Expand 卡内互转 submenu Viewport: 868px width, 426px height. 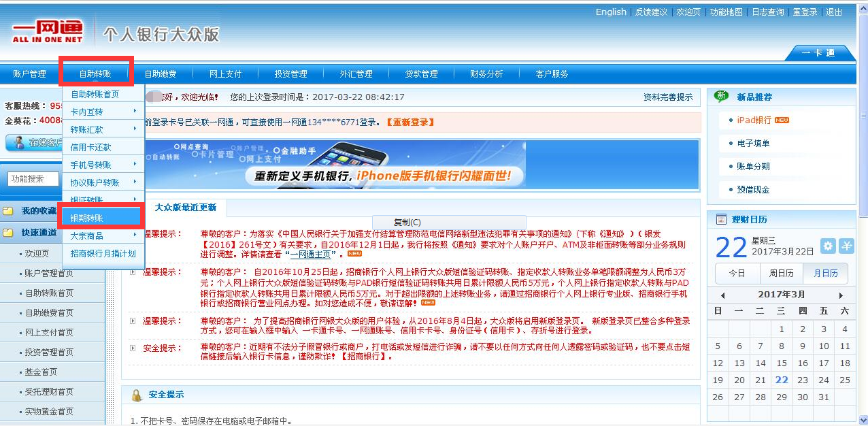point(135,111)
